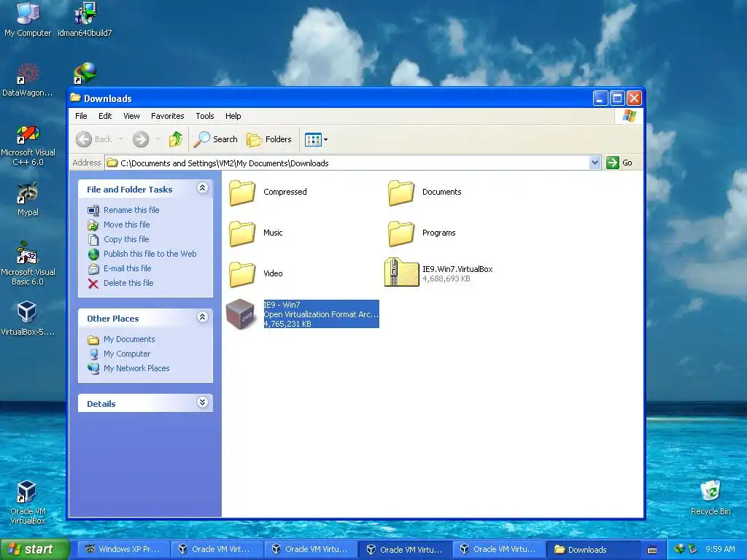
Task: Click the taskbar on-screen keyboard icon
Action: [652, 550]
